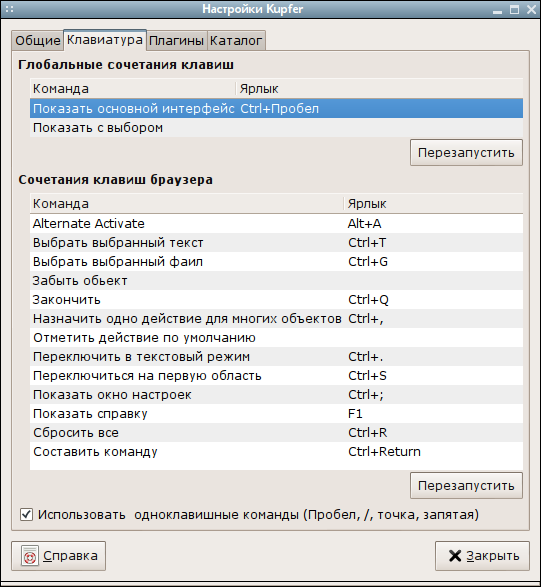Viewport: 541px width, 587px height.
Task: Select Переключить в текстовый режим row
Action: pyautogui.click(x=276, y=357)
